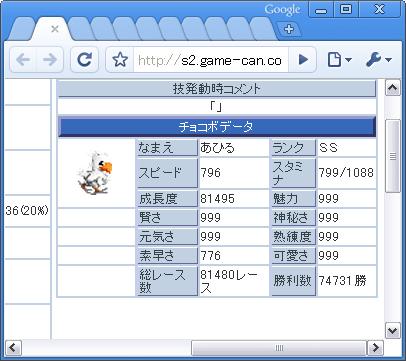Click horizontal scrollbar left arrow
Viewport: 406px width, 361px height.
click(x=13, y=348)
